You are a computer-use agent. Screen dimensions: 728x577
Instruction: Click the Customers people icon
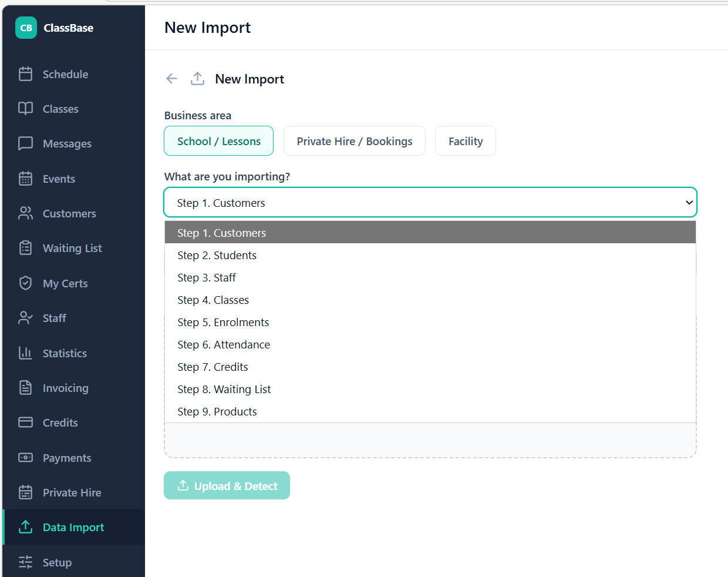25,213
